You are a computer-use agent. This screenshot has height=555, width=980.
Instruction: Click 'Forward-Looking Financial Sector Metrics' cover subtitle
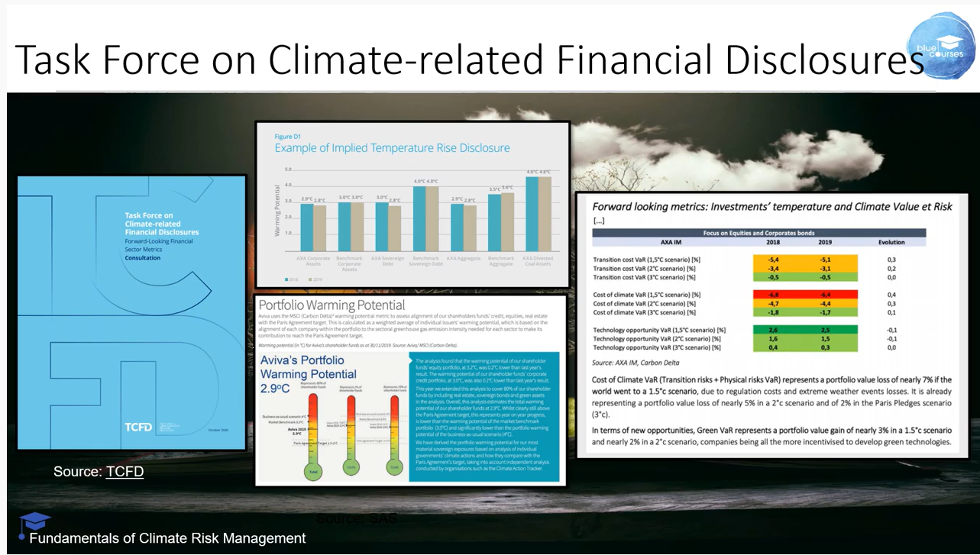(x=159, y=245)
